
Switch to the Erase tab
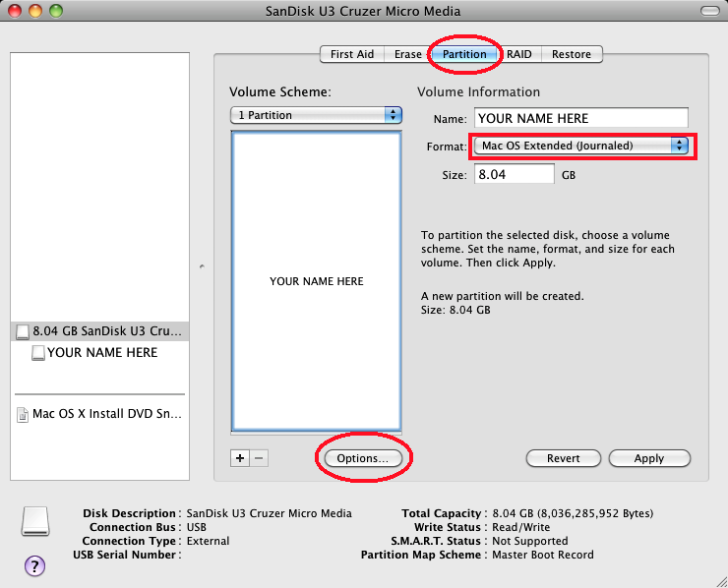pos(407,54)
